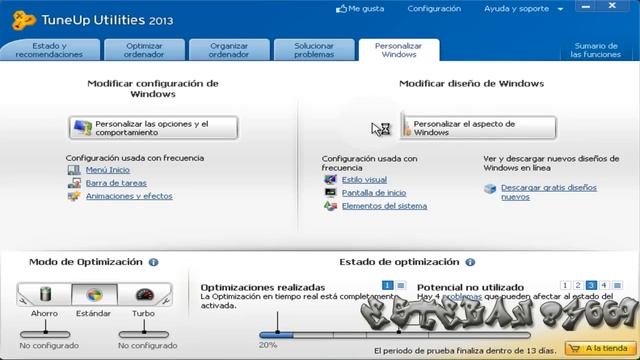Select the Turbo speedometer mode
The image size is (640, 360).
click(144, 294)
